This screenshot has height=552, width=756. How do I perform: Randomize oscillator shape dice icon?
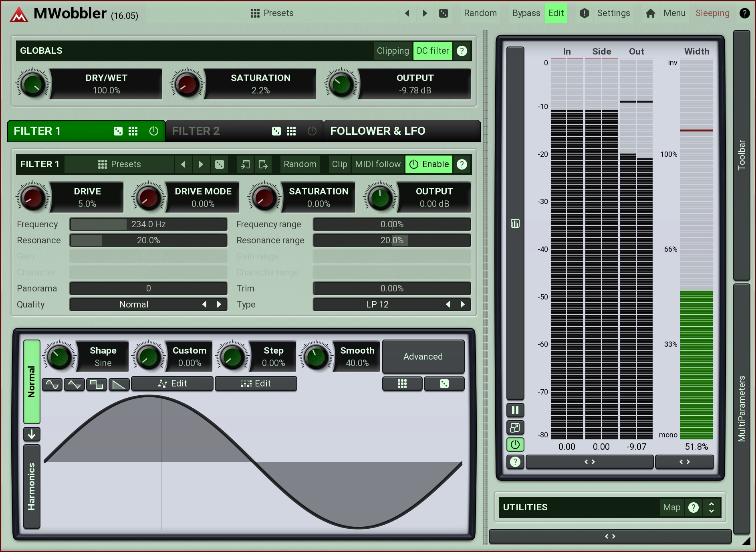point(444,384)
